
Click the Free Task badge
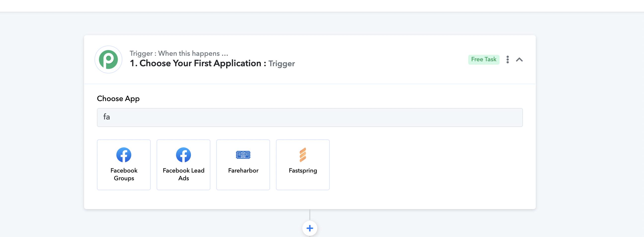[484, 59]
